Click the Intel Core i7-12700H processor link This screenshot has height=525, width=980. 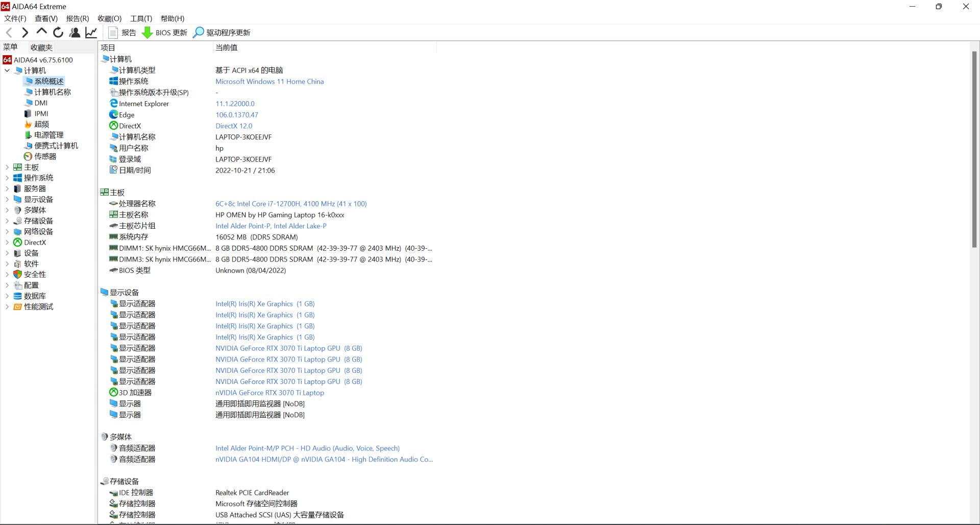[x=291, y=204]
